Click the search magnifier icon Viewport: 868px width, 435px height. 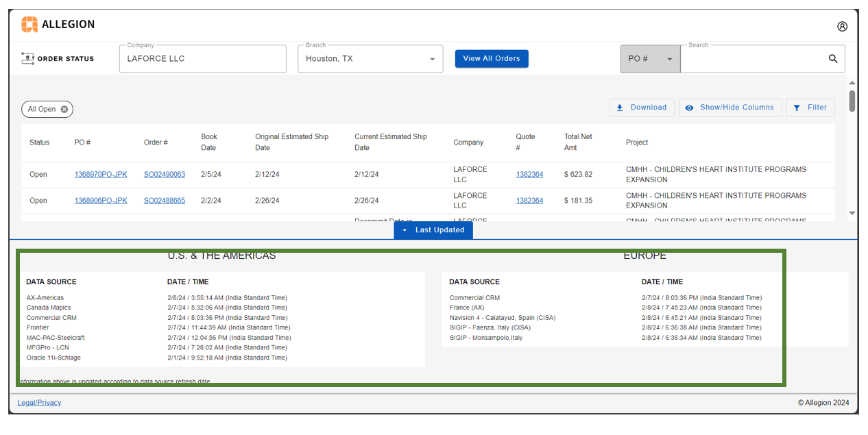pyautogui.click(x=833, y=59)
